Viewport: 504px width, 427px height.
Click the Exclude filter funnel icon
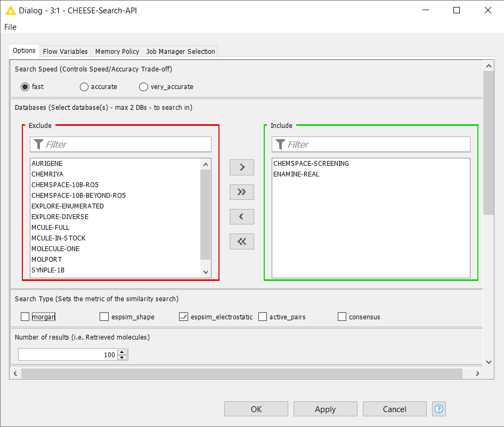click(38, 144)
